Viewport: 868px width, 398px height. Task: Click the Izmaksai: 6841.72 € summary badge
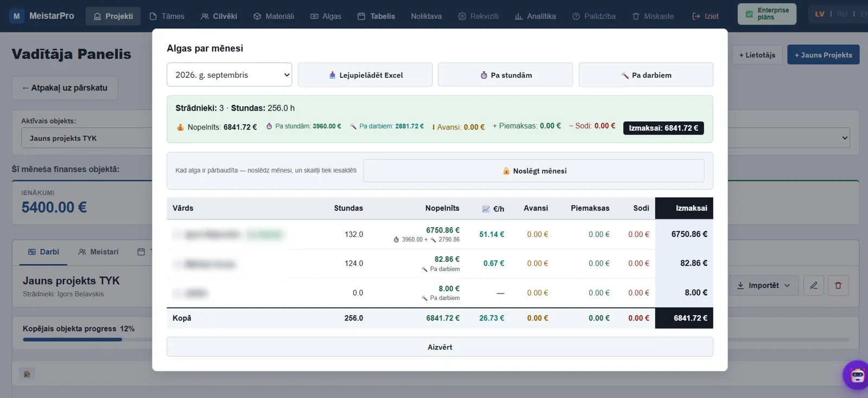click(663, 128)
